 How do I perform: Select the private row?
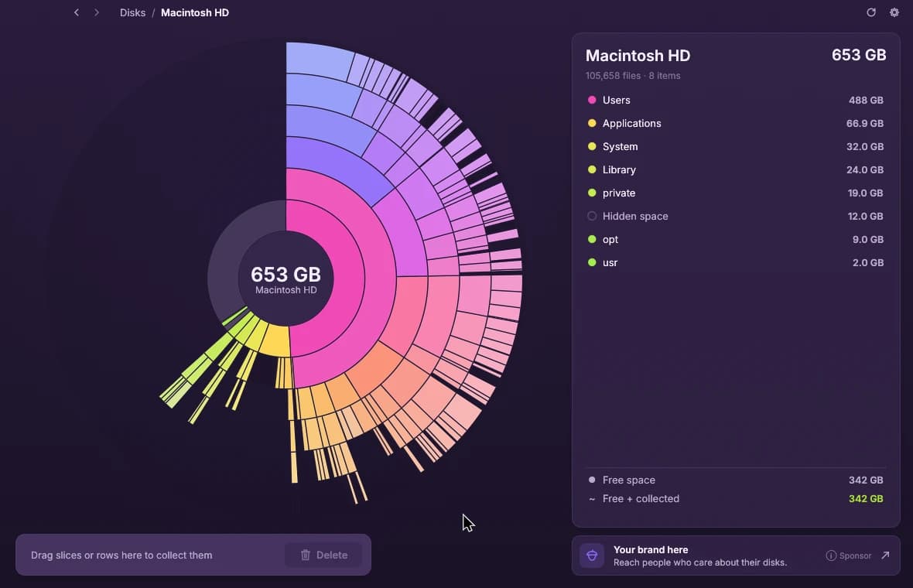[x=735, y=193]
